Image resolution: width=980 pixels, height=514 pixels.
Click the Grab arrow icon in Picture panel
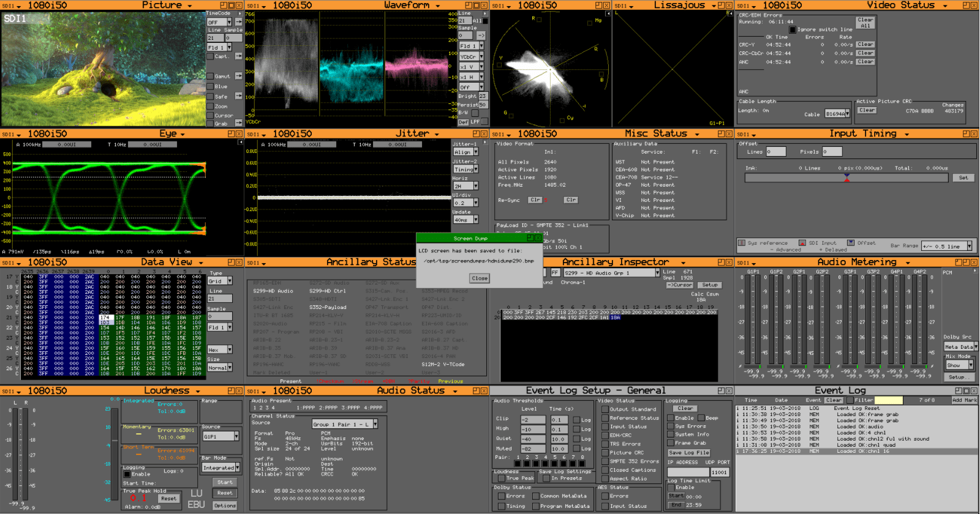(x=238, y=123)
